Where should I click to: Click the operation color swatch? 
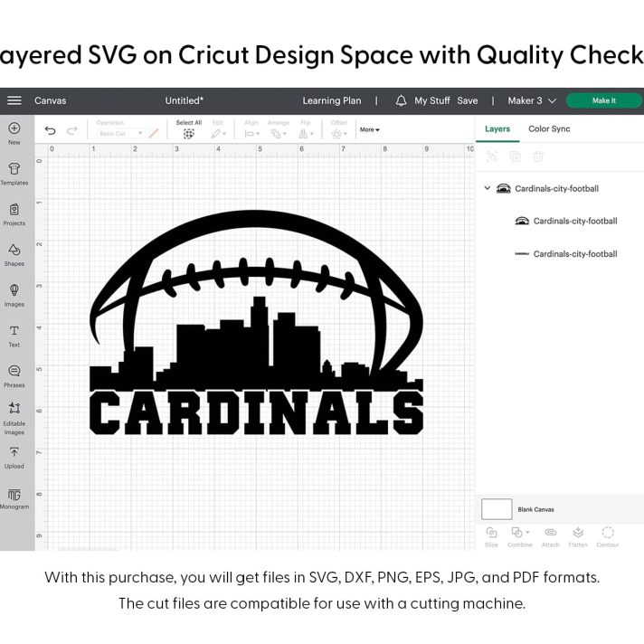click(154, 134)
